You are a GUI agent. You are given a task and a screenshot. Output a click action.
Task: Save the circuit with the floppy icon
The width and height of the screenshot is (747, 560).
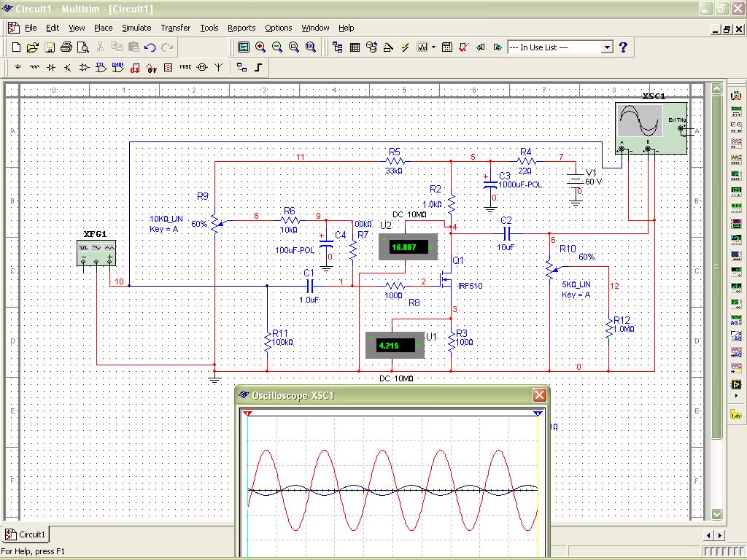[x=49, y=47]
